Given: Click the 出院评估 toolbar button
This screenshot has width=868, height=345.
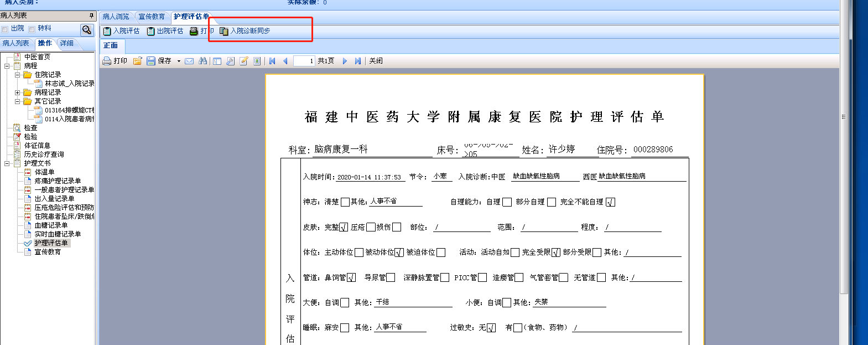Looking at the screenshot, I should coord(165,31).
